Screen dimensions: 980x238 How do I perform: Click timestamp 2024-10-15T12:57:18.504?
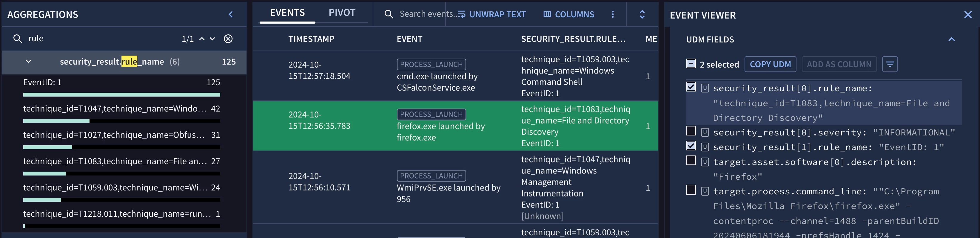click(319, 70)
